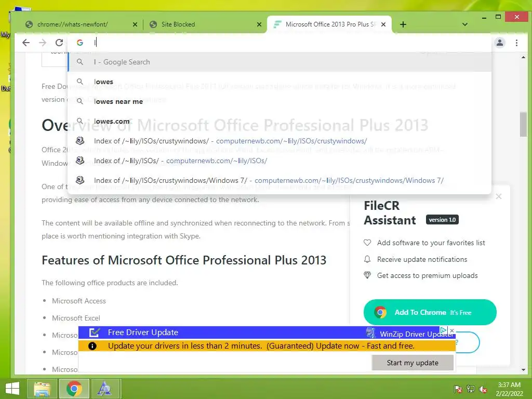Choose the "lowes.com" suggestion
The height and width of the screenshot is (399, 532).
(280, 121)
